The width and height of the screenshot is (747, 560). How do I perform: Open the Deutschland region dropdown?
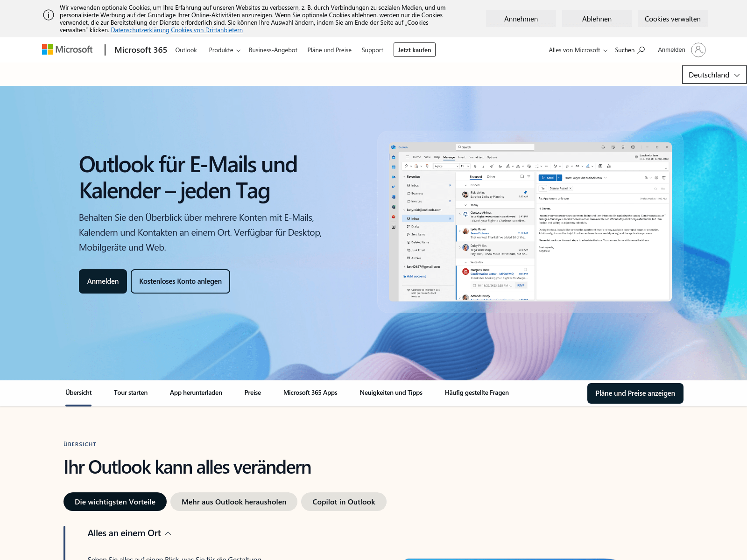714,75
